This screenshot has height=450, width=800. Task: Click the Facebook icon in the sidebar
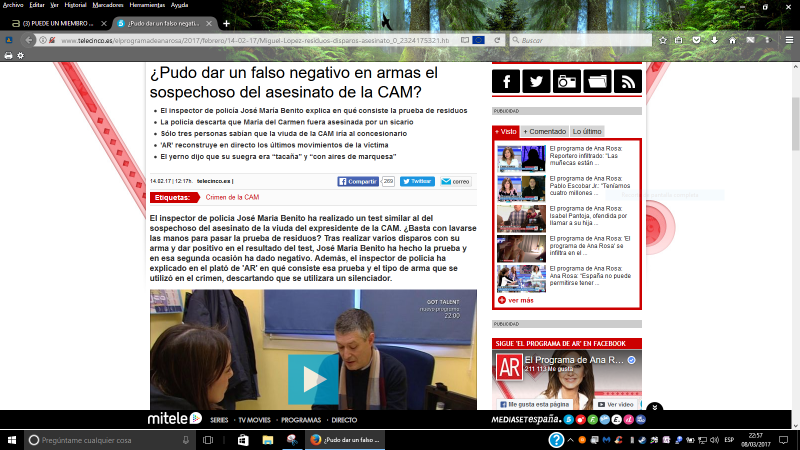point(507,82)
